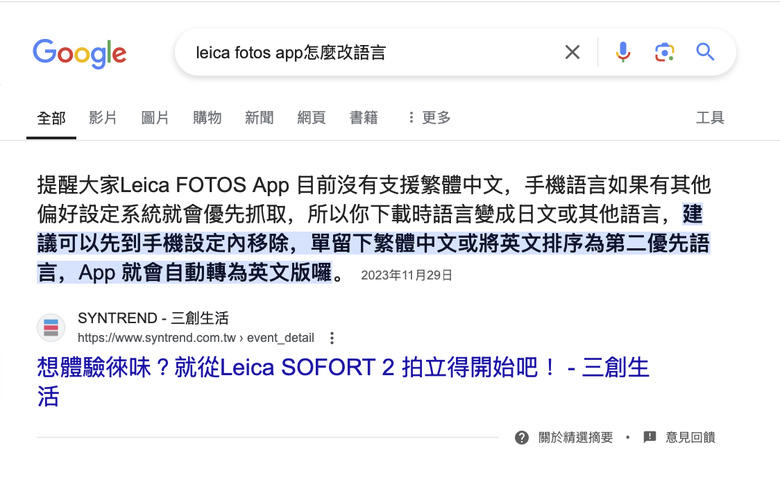Switch to the 影片 tab

point(103,118)
